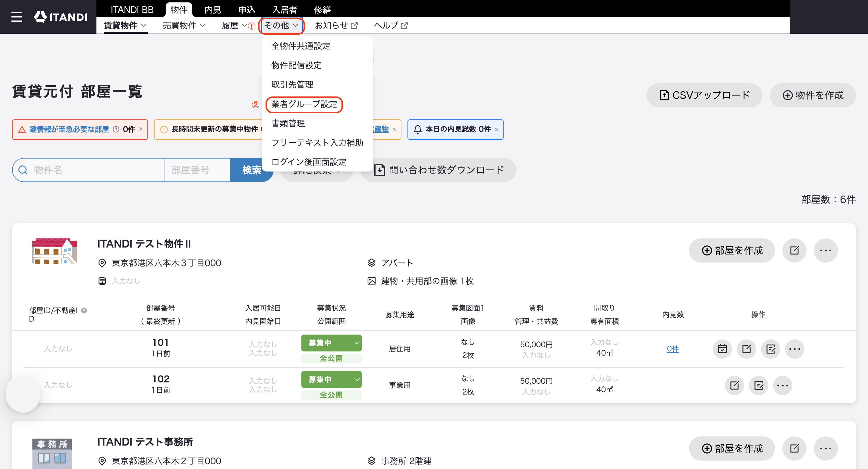This screenshot has height=469, width=868.
Task: Switch to 物件 tab
Action: 179,10
